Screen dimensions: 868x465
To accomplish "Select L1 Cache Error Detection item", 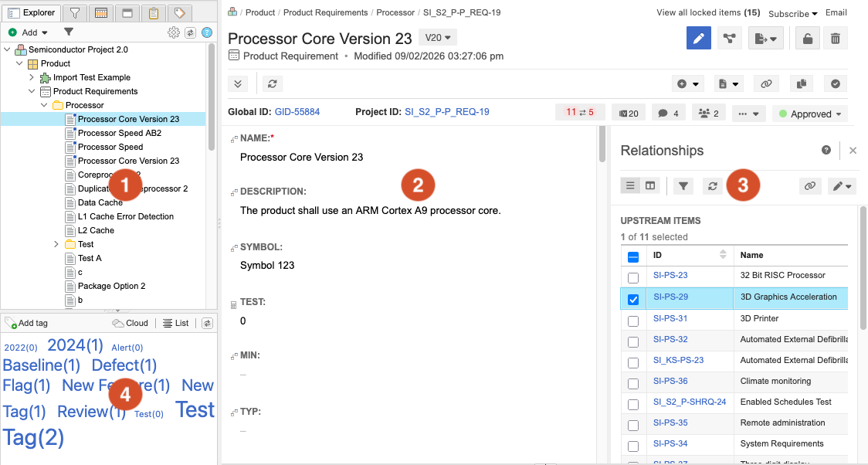I will pos(126,216).
